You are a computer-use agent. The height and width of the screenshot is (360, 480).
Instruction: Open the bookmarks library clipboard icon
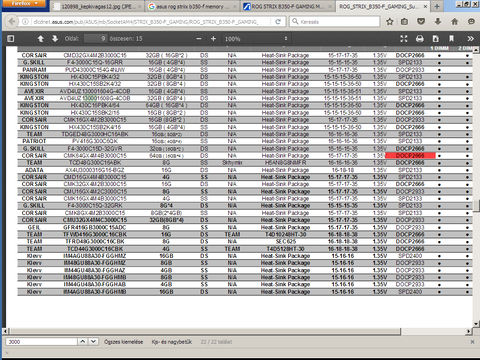(404, 22)
